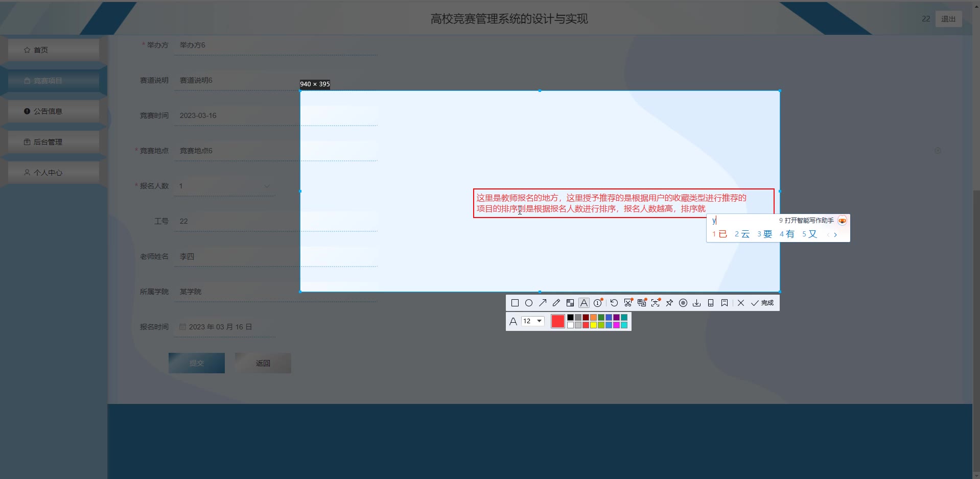
Task: Pick the black color swatch
Action: click(x=571, y=318)
